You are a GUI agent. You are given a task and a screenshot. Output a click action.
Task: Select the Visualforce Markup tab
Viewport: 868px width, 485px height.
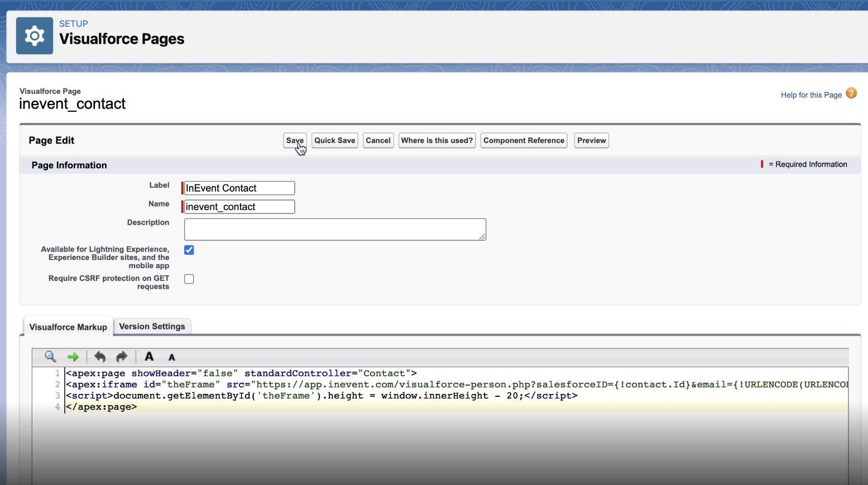point(68,327)
